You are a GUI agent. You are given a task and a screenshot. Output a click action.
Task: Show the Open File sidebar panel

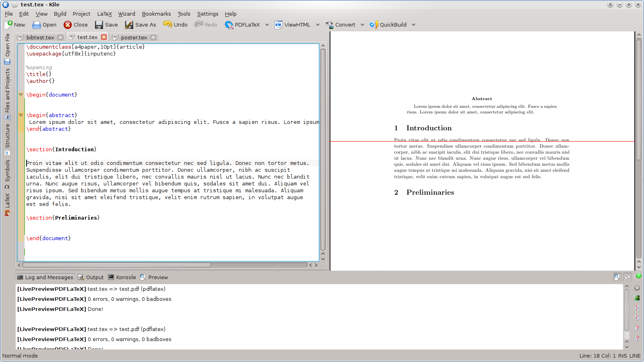pos(7,49)
